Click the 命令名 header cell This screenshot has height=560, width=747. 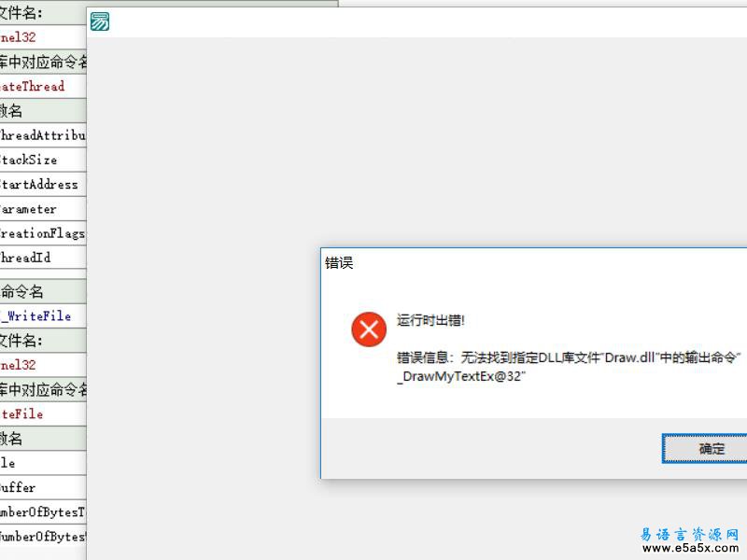[x=43, y=291]
